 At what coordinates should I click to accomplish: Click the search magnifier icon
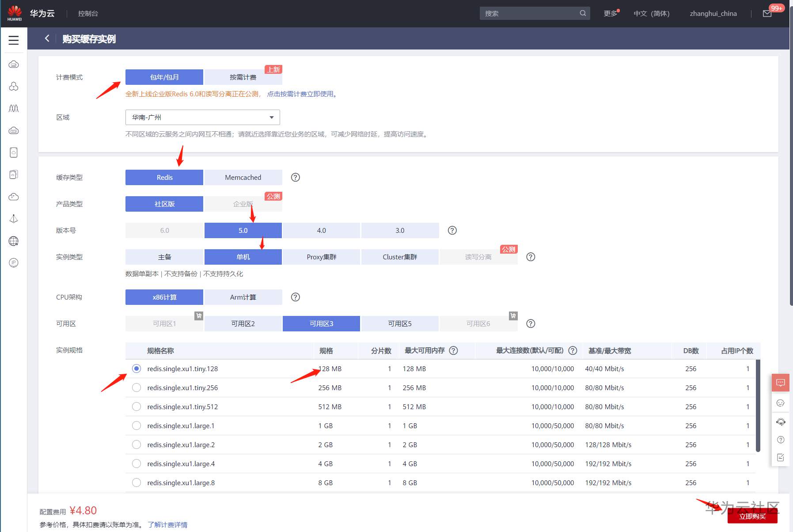point(583,13)
